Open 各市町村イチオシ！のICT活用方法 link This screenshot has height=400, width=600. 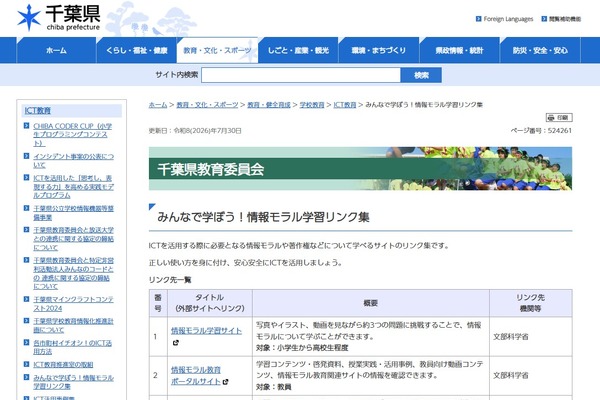tap(73, 347)
